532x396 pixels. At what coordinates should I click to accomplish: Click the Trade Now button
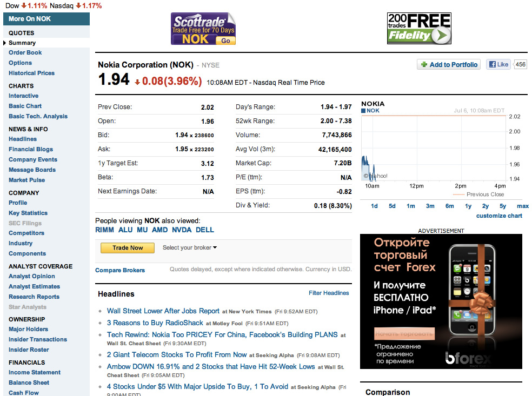(128, 248)
